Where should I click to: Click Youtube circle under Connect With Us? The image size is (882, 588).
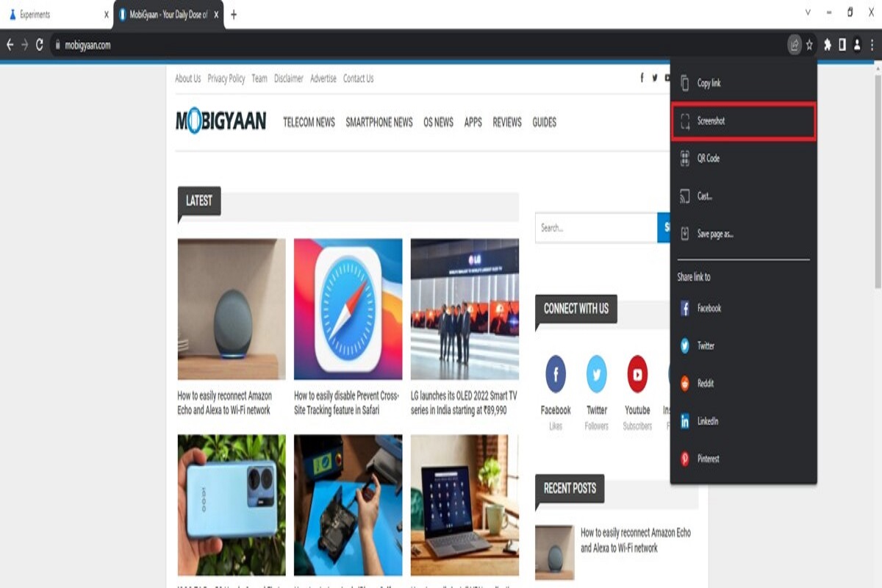pos(637,374)
